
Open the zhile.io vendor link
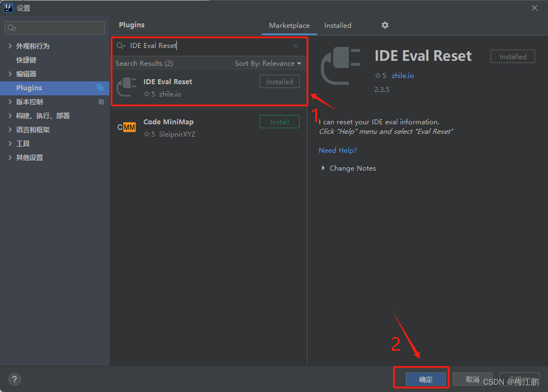click(402, 76)
